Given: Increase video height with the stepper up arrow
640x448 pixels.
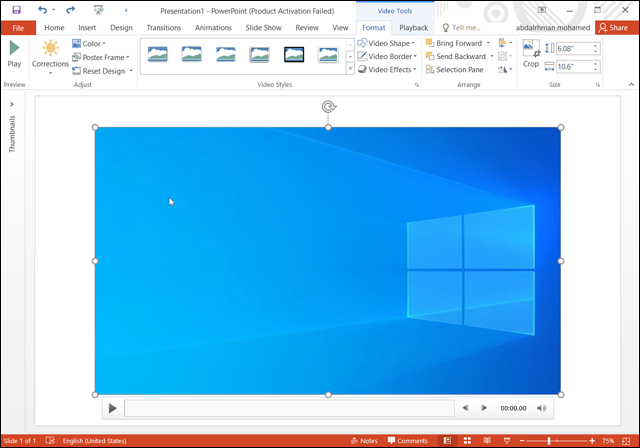Looking at the screenshot, I should (x=596, y=46).
